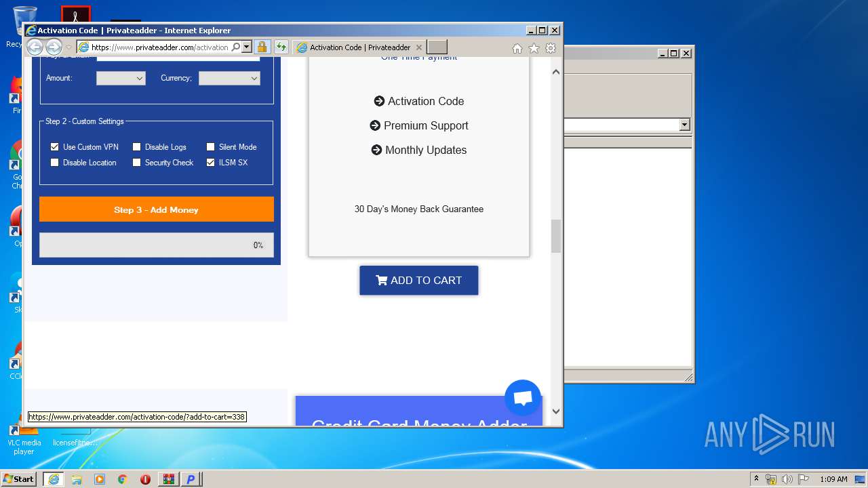The width and height of the screenshot is (868, 488).
Task: Uncheck the ILSM SX option
Action: point(210,163)
